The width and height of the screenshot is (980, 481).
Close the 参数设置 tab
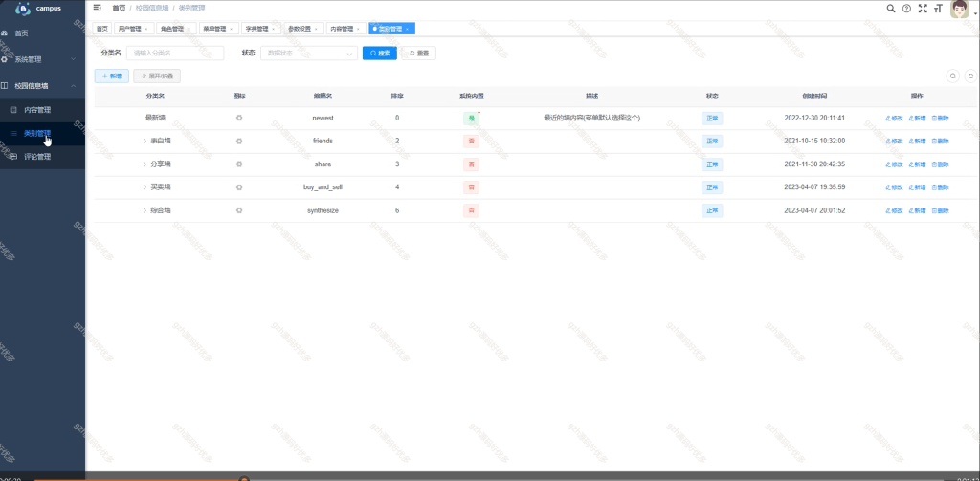pyautogui.click(x=316, y=29)
